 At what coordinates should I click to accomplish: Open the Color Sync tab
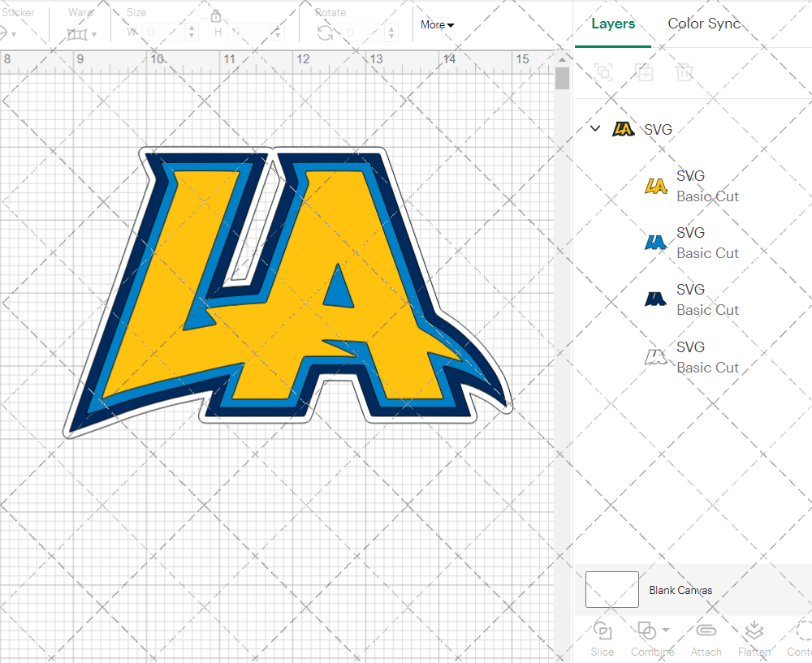tap(704, 24)
